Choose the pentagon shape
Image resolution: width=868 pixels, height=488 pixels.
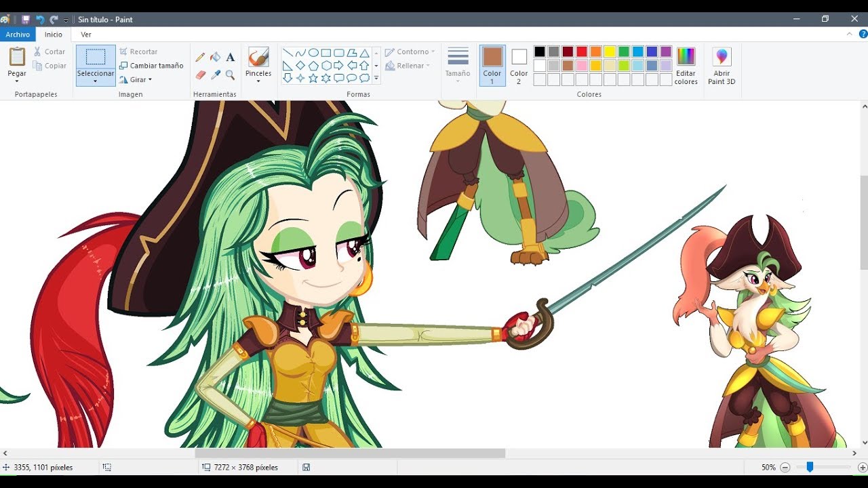(x=313, y=66)
